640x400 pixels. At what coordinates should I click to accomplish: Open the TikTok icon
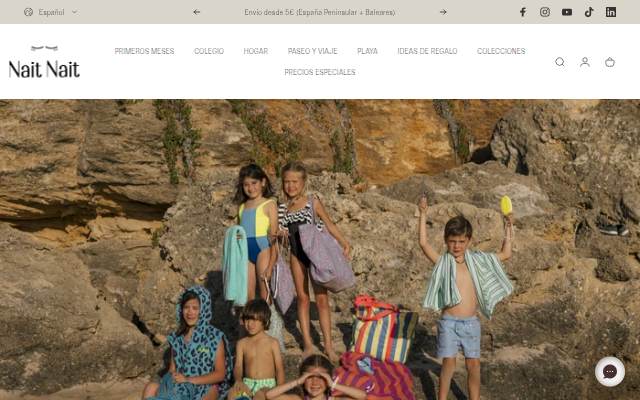coord(589,12)
